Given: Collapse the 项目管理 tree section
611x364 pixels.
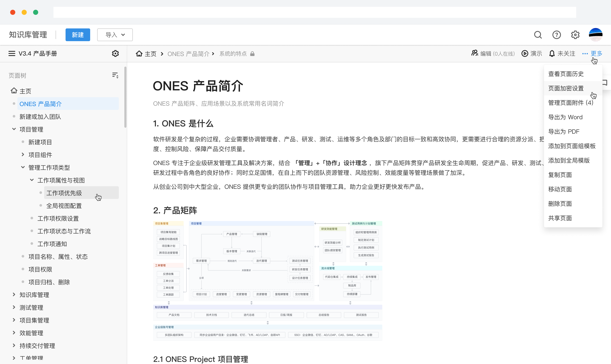Looking at the screenshot, I should pos(14,129).
